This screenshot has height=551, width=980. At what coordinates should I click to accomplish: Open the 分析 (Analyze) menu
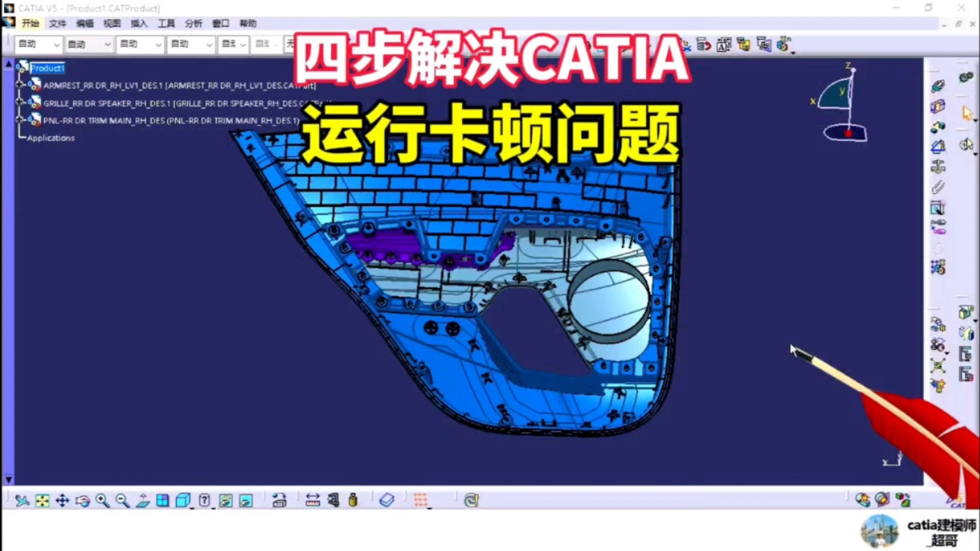coord(194,23)
